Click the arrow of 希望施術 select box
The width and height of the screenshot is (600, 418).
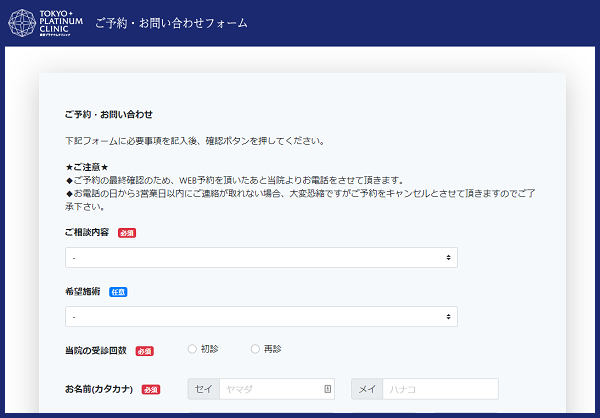[448, 316]
